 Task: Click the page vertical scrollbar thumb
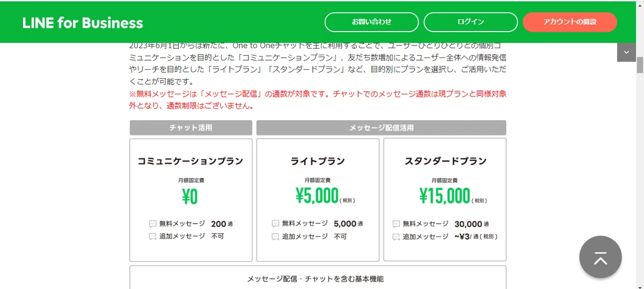pos(640,65)
